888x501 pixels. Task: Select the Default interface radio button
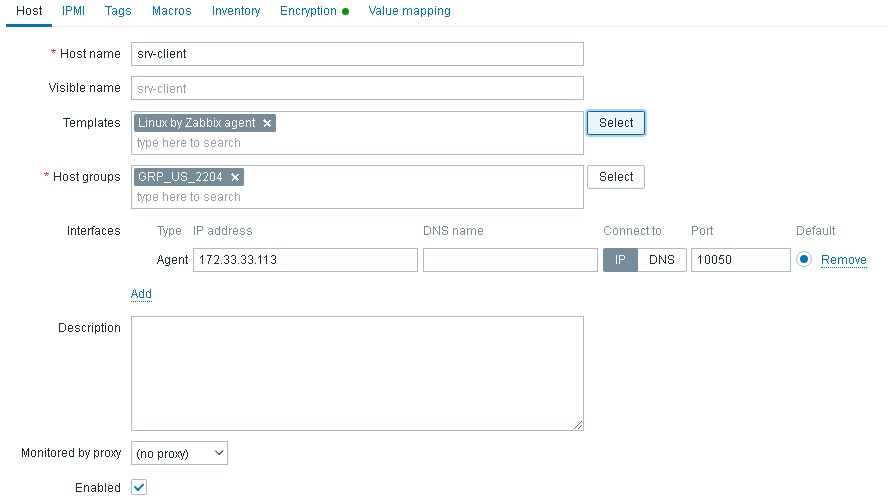[x=804, y=260]
